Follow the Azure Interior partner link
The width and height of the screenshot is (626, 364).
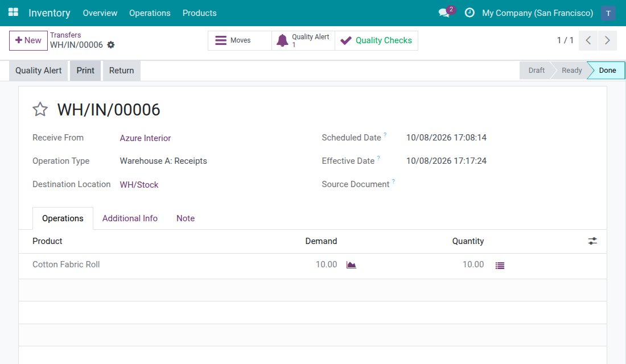(x=145, y=138)
